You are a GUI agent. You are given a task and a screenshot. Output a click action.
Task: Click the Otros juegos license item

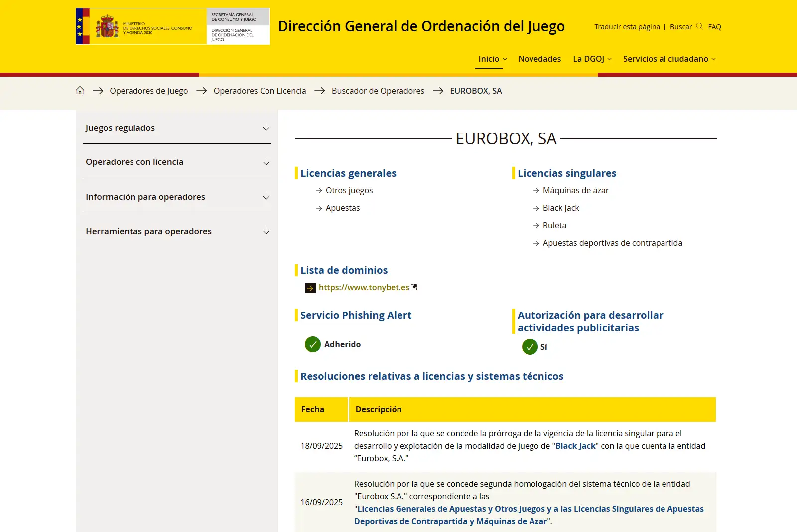point(349,190)
